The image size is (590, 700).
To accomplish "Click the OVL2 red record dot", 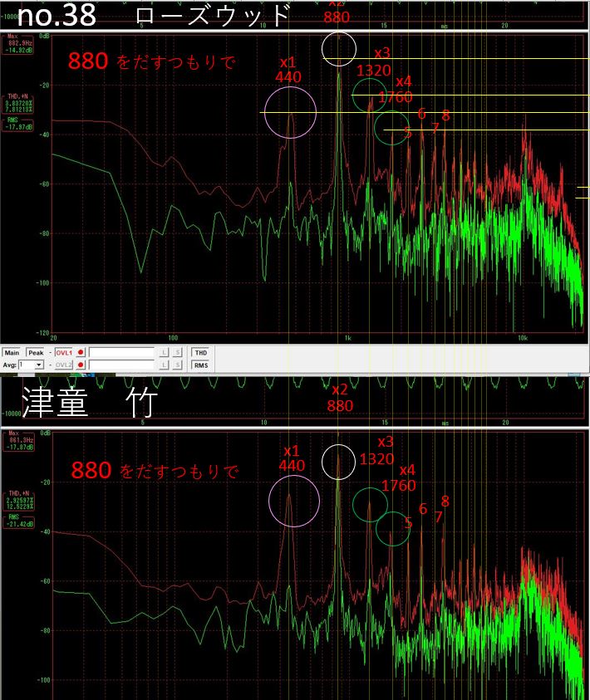I will click(x=81, y=365).
